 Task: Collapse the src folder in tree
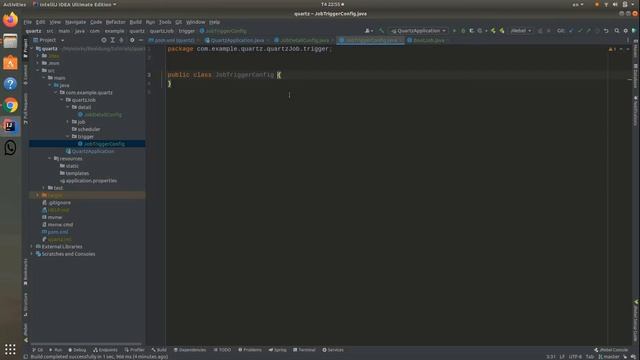click(38, 71)
